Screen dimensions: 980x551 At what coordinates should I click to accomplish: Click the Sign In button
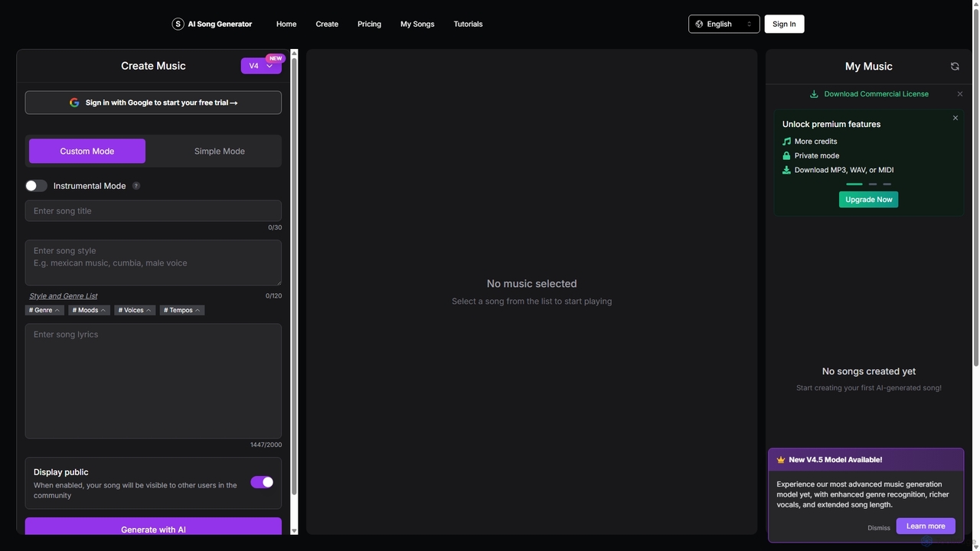point(784,24)
